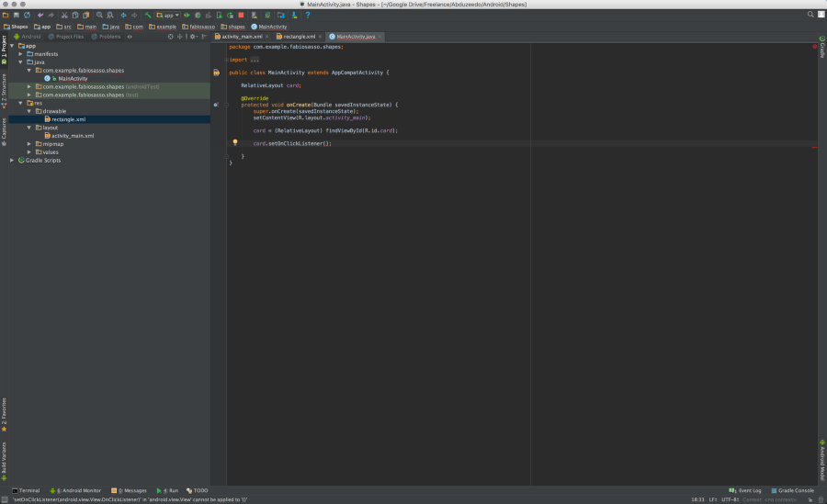Open the Gradle Console
Viewport: 827px width, 504px height.
[793, 490]
